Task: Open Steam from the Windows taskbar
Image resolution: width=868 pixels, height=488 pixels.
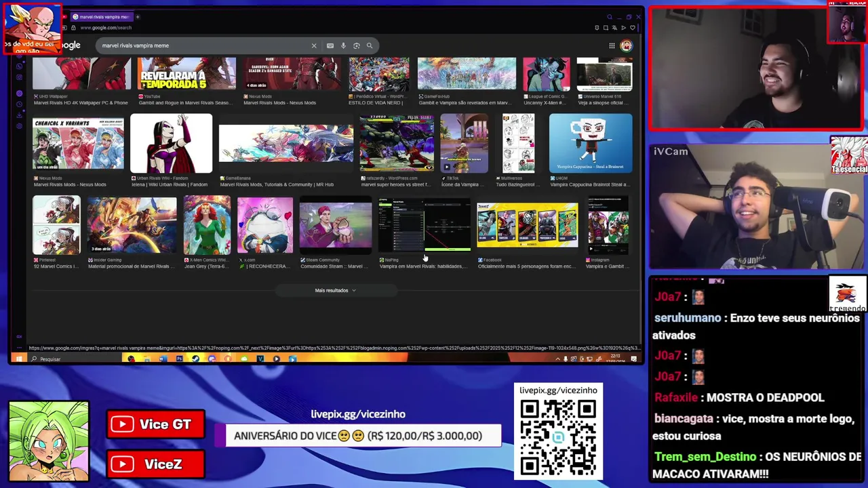Action: click(195, 359)
